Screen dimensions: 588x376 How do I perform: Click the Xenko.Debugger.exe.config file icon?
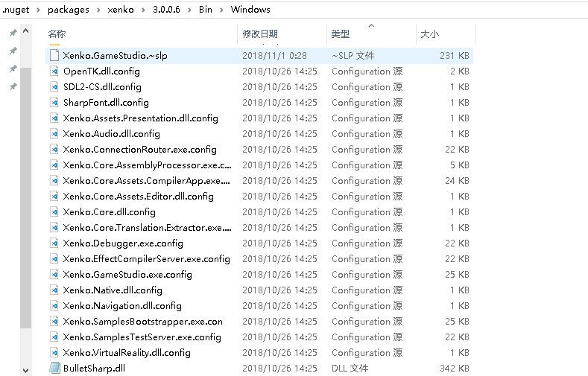pyautogui.click(x=54, y=243)
